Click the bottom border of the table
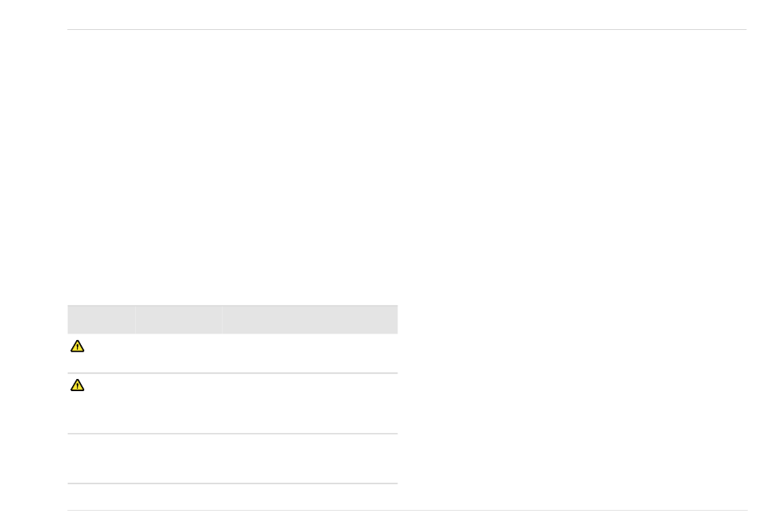This screenshot has height=532, width=769. point(232,484)
